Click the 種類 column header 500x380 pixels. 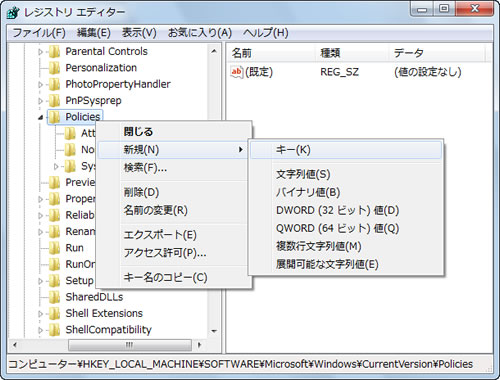[352, 53]
